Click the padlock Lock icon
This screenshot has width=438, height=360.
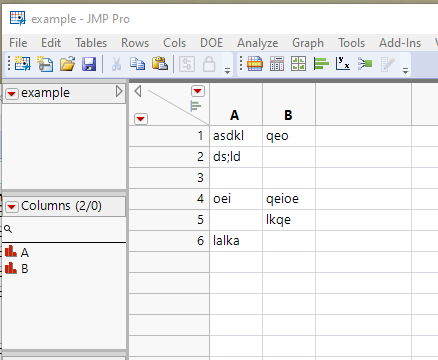pyautogui.click(x=209, y=64)
